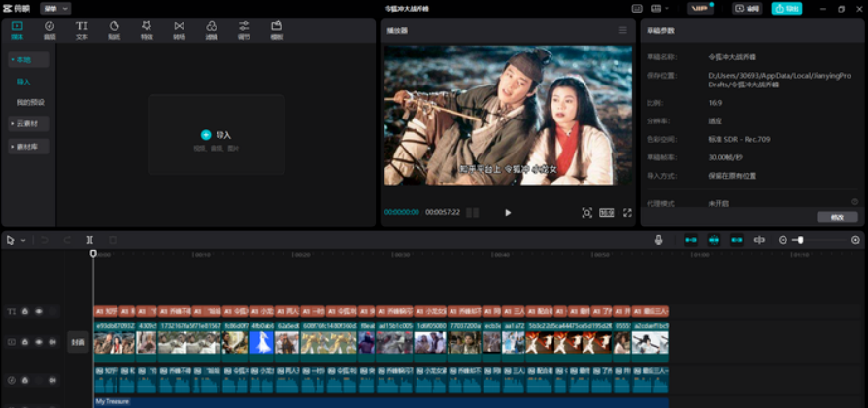Select the blue white-dress video clip thumbnail
Viewport: 868px width, 408px height.
coord(261,342)
